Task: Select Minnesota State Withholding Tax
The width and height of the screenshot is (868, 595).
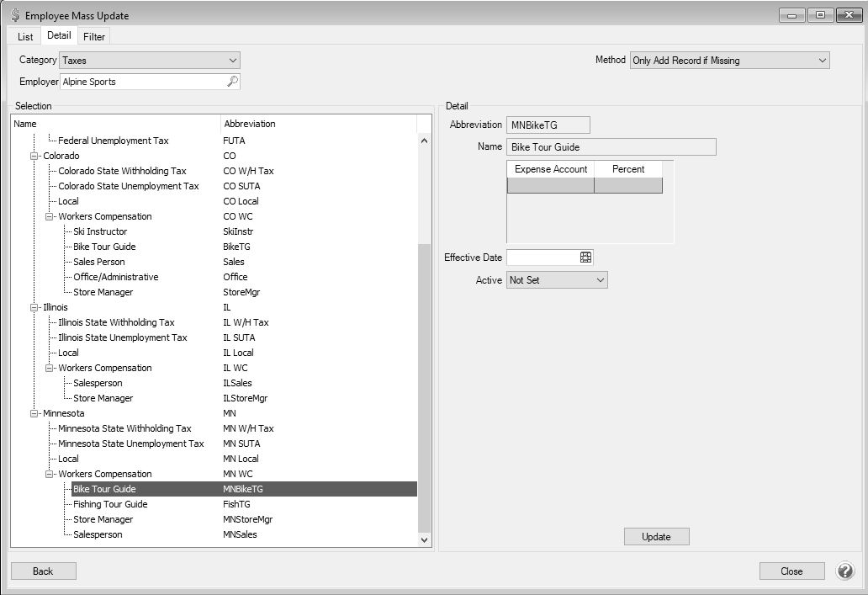Action: [124, 428]
